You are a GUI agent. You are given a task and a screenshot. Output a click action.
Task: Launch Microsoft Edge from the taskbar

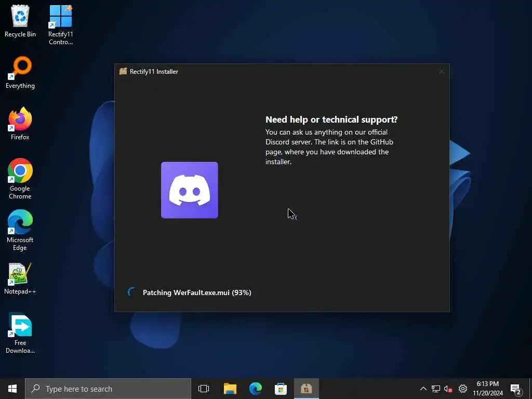(x=256, y=389)
